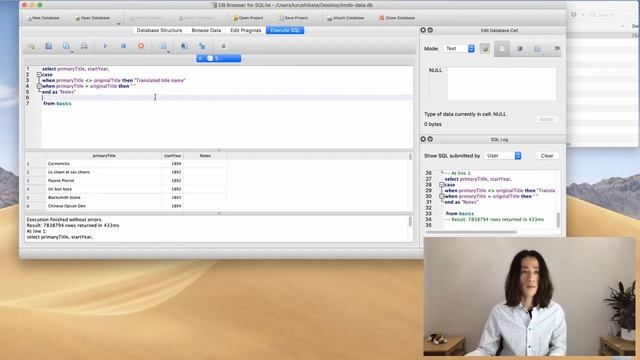Select the Execute SQL tab

(x=285, y=30)
